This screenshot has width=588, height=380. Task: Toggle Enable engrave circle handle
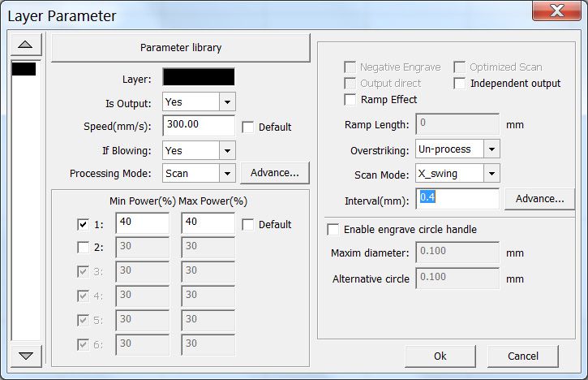click(x=333, y=230)
